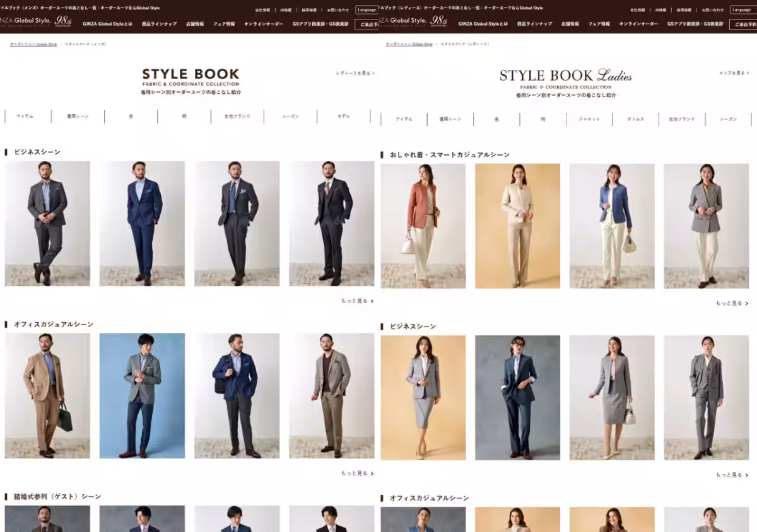Click オーダースーツ Global Style breadcrumb on men's page
Image resolution: width=757 pixels, height=532 pixels.
pyautogui.click(x=33, y=44)
